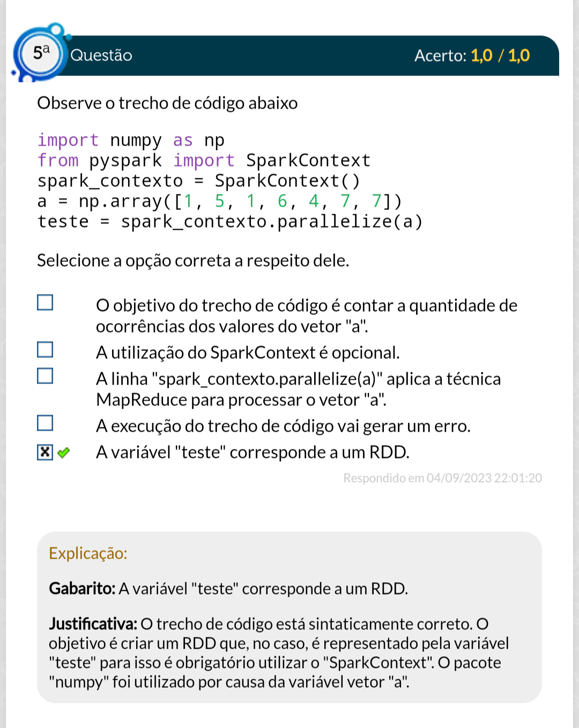
Task: Click the answer text 'A utilização do SparkContext é opcional.'
Action: tap(248, 352)
